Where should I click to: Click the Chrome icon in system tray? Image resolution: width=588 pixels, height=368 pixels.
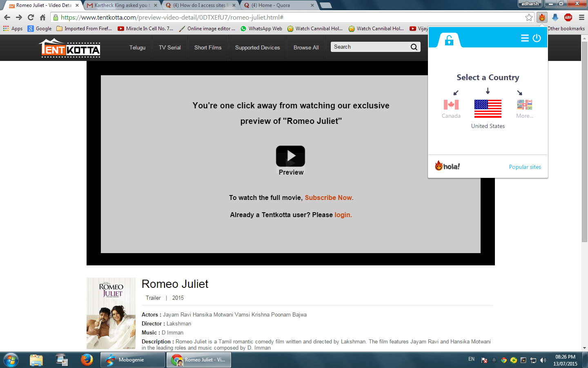[x=504, y=360]
